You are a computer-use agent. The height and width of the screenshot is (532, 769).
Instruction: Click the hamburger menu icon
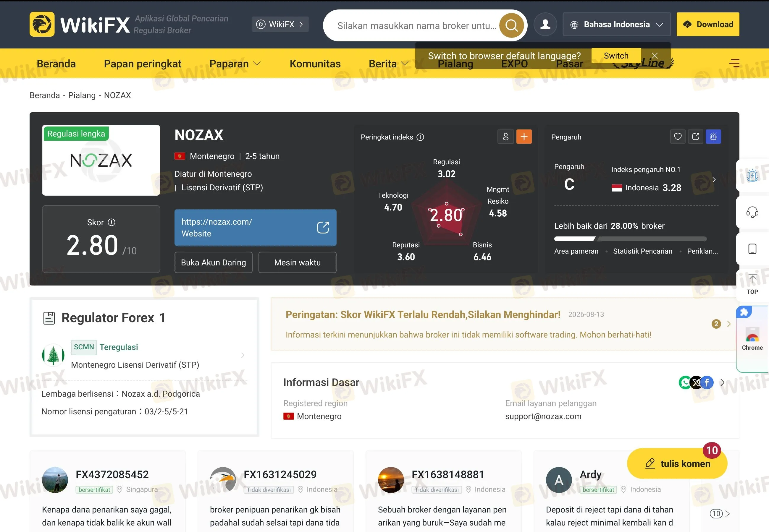pos(734,63)
